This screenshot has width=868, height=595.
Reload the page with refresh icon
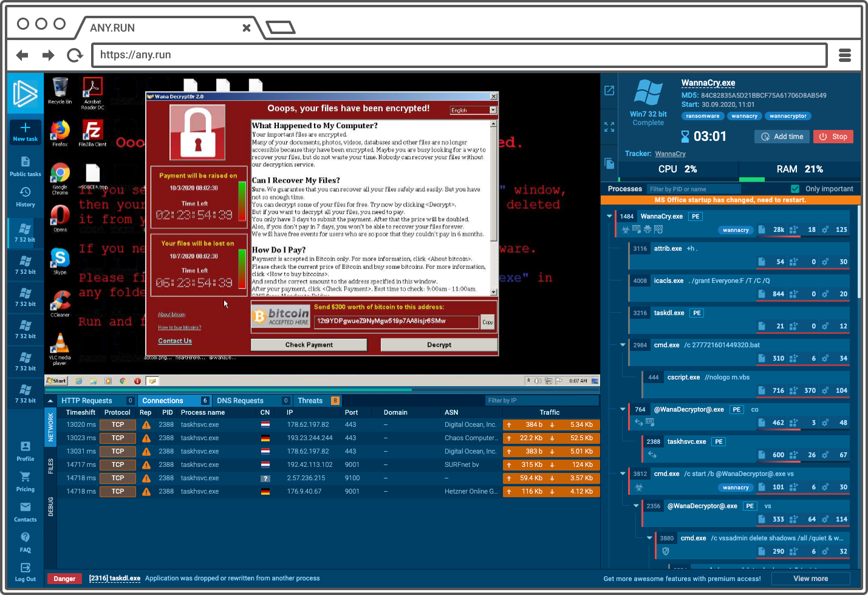(75, 55)
